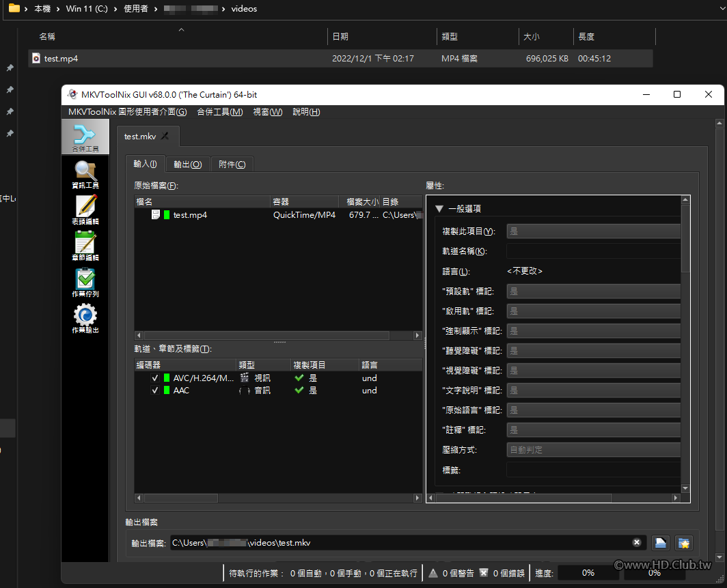727x588 pixels.
Task: Click the recent output directories star icon
Action: (x=683, y=543)
